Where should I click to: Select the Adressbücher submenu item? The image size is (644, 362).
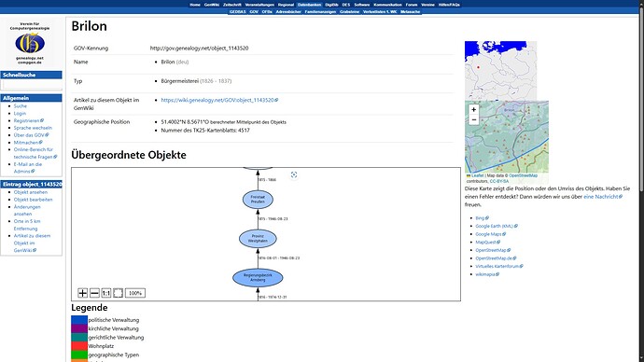(288, 11)
